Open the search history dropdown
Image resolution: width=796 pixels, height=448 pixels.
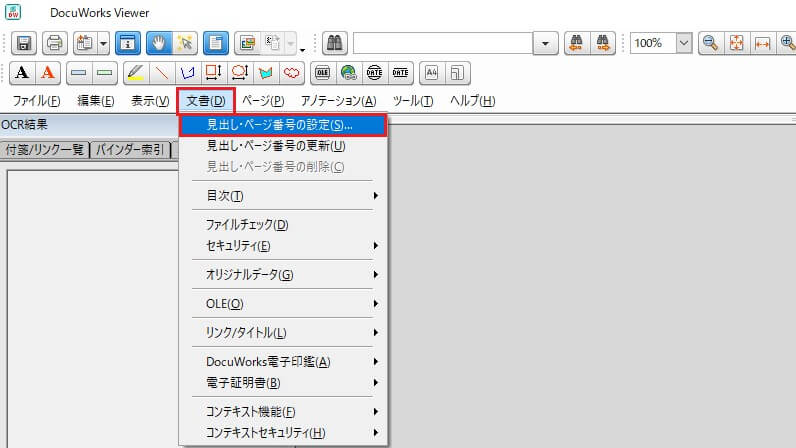click(545, 43)
